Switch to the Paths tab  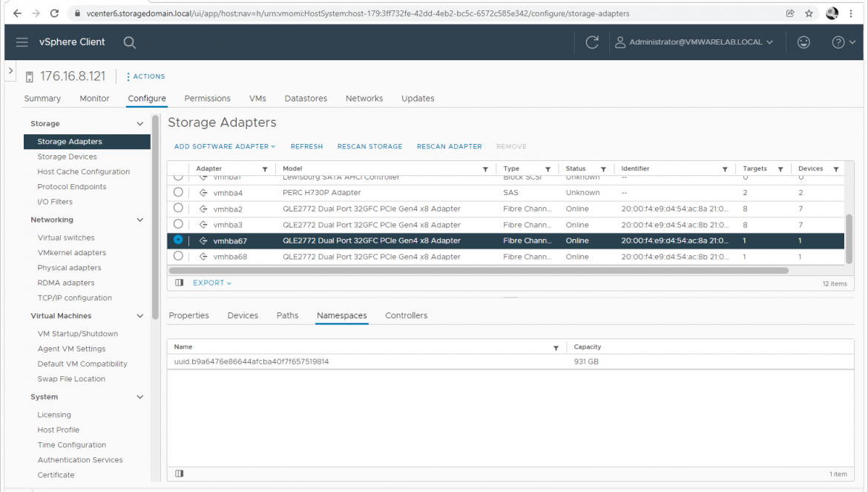pyautogui.click(x=287, y=315)
